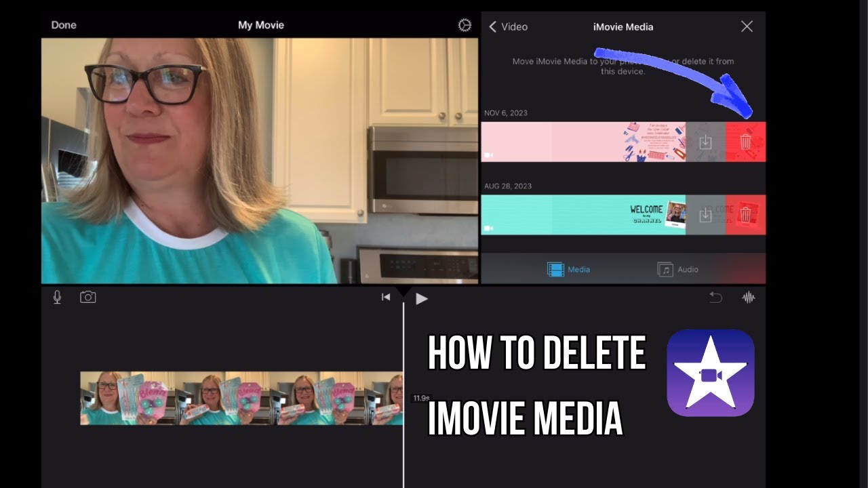Switch to the Audio tab
The image size is (868, 488).
coord(677,269)
